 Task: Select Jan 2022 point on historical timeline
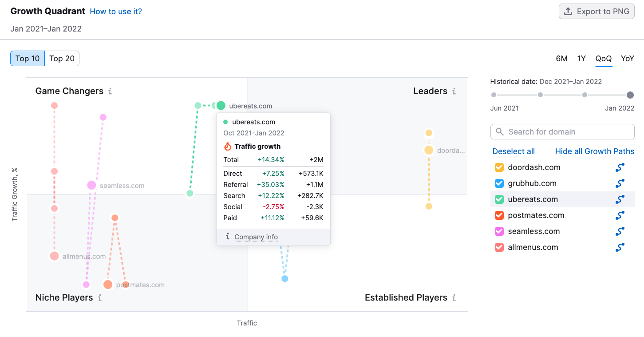click(630, 95)
